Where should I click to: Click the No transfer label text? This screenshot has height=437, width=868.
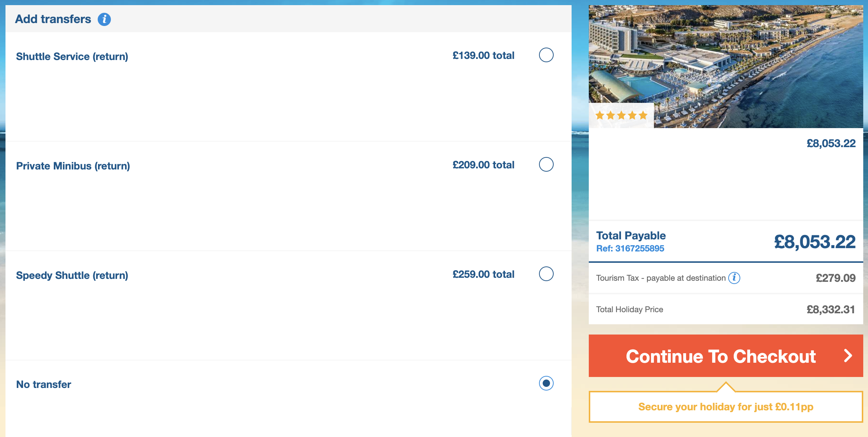coord(44,384)
